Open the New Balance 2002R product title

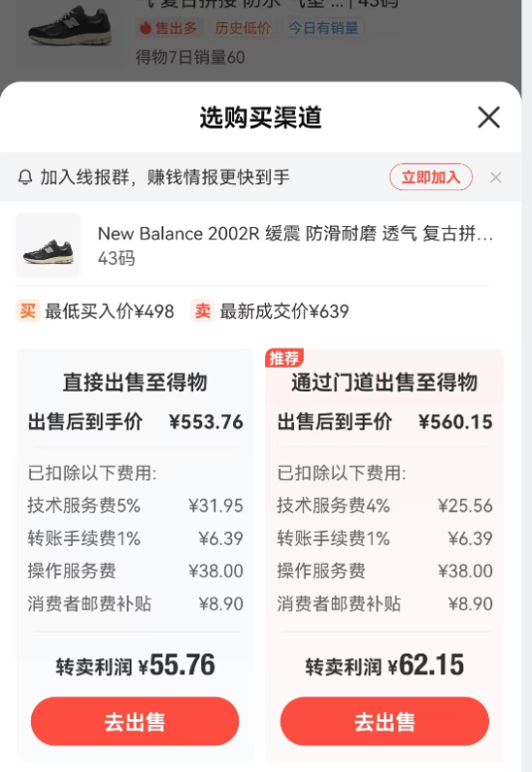[295, 233]
